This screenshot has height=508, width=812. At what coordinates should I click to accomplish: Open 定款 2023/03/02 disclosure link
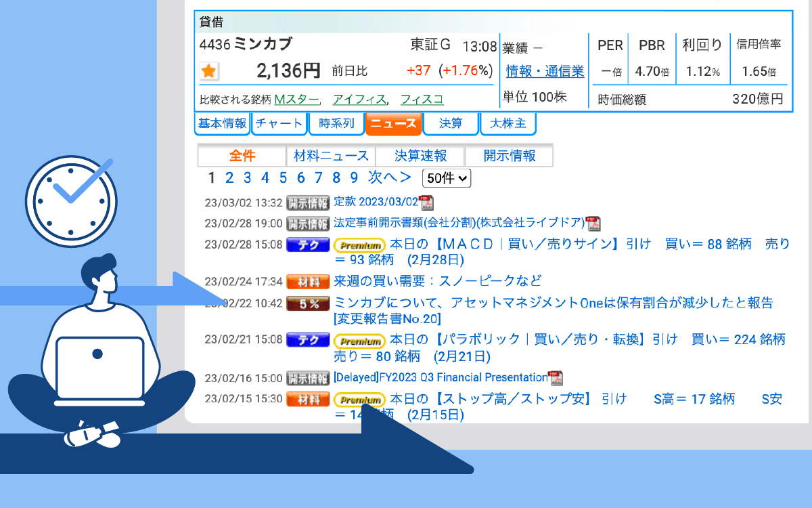(376, 202)
